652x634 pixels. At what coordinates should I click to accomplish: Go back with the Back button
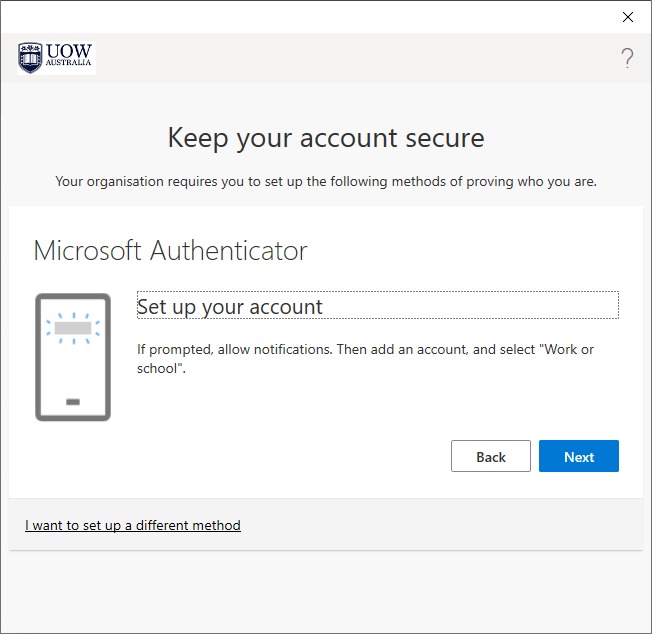point(490,456)
